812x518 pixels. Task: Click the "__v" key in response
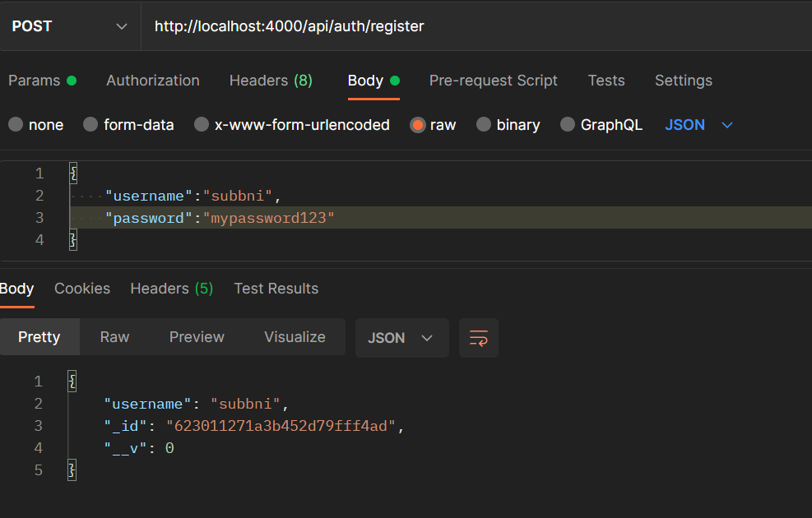tap(125, 449)
